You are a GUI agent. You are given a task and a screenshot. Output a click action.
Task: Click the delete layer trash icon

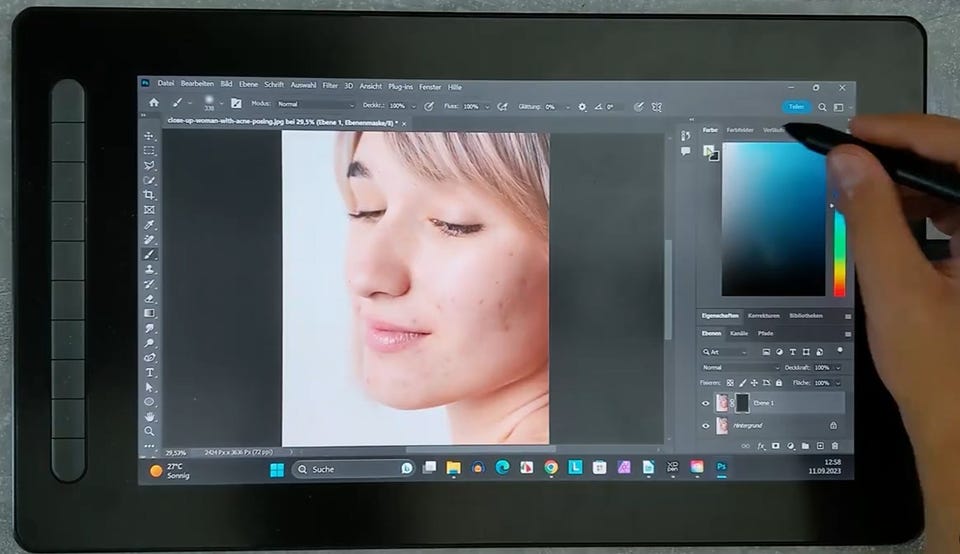pyautogui.click(x=835, y=446)
